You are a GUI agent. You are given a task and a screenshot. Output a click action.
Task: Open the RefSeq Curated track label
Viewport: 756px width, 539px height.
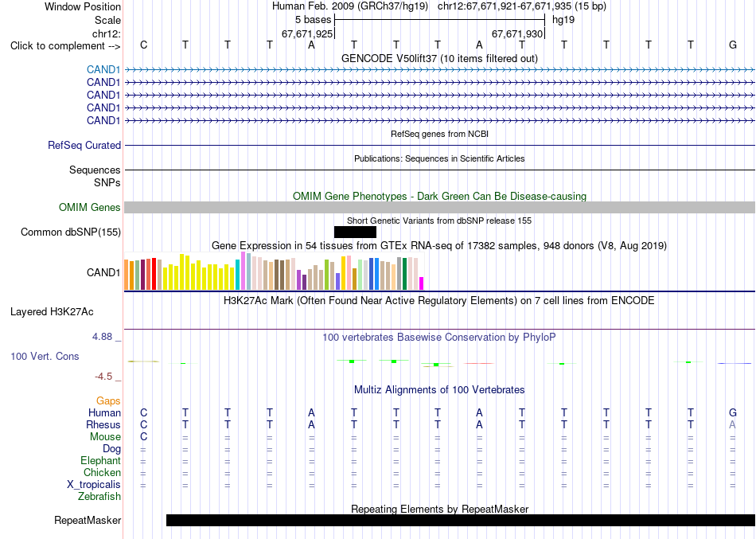tap(84, 145)
